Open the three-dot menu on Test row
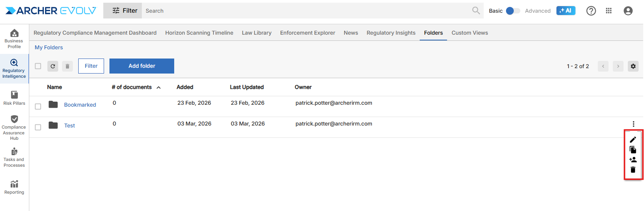This screenshot has height=211, width=644. pyautogui.click(x=633, y=124)
